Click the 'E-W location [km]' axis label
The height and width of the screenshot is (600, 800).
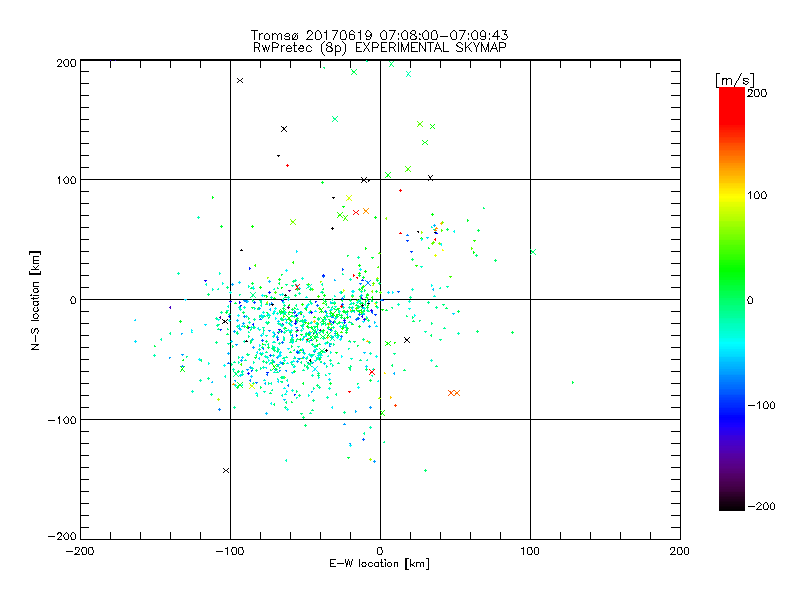click(379, 564)
